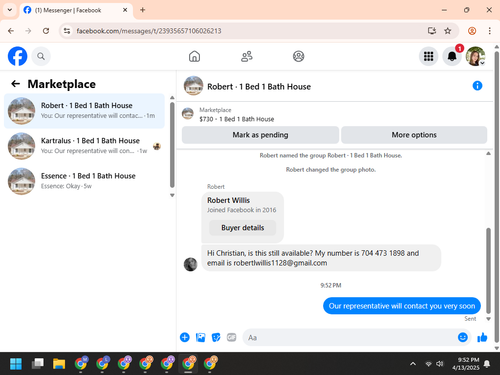Image resolution: width=500 pixels, height=375 pixels.
Task: Click the $730 listing link in header
Action: coord(237,119)
